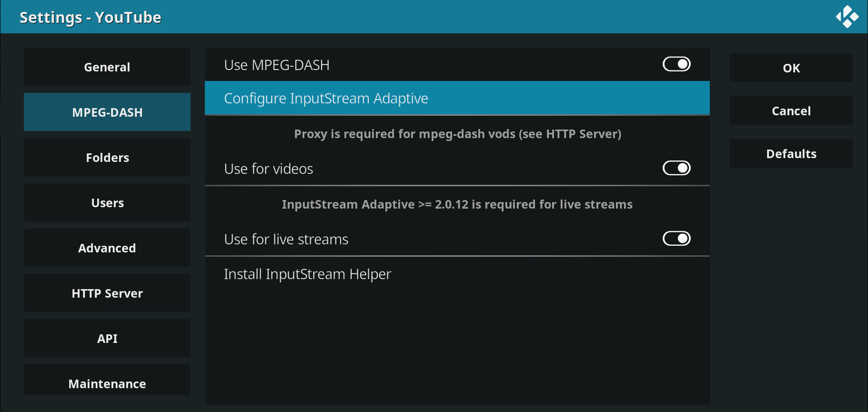The image size is (868, 412).
Task: Open the HTTP Server tab
Action: [x=107, y=293]
